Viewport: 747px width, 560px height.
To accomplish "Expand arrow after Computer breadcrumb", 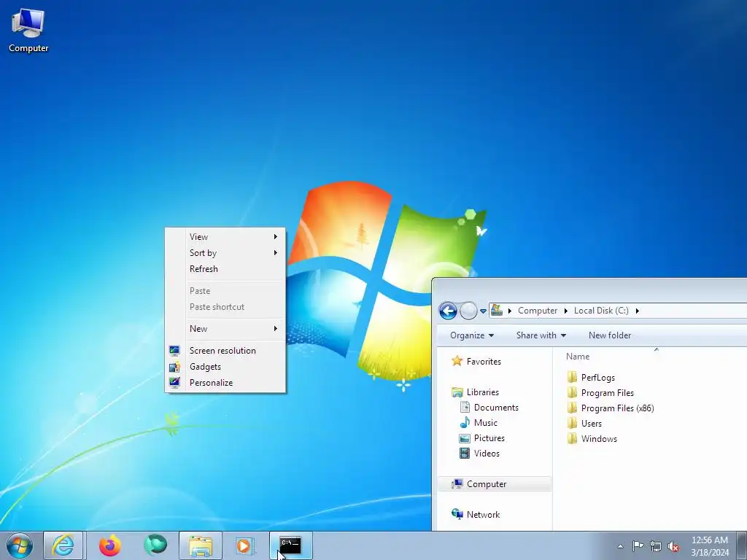I will [x=566, y=311].
